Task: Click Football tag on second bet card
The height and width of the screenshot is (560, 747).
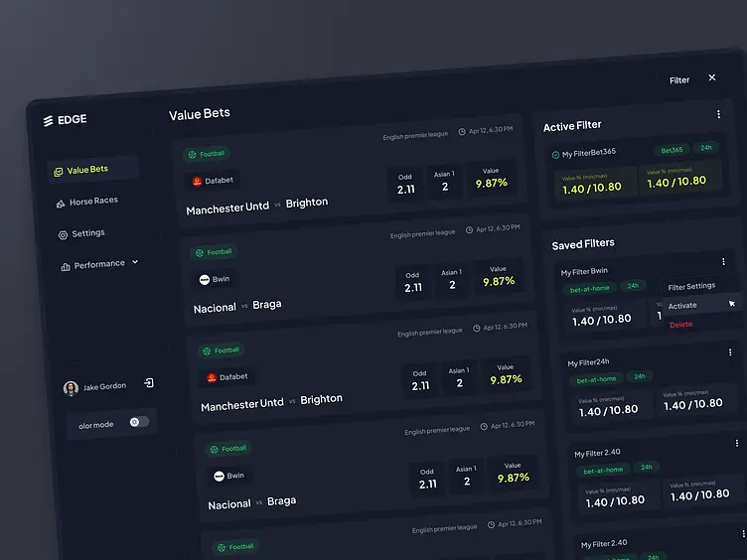Action: tap(214, 252)
